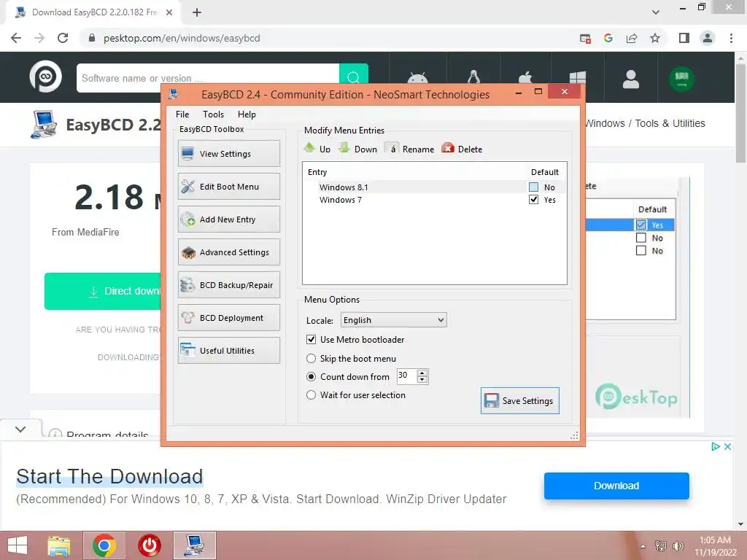Collapse the bottom ad chevron
This screenshot has width=747, height=560.
point(20,429)
